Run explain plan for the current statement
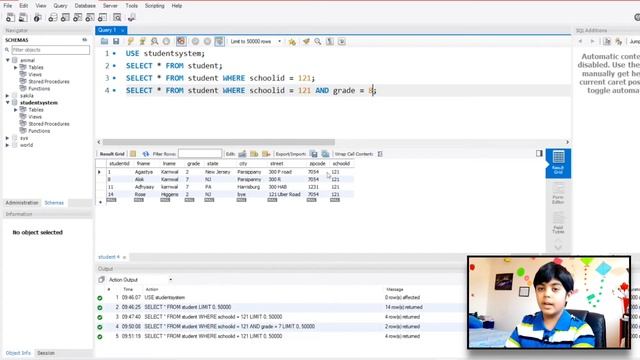 pyautogui.click(x=154, y=41)
